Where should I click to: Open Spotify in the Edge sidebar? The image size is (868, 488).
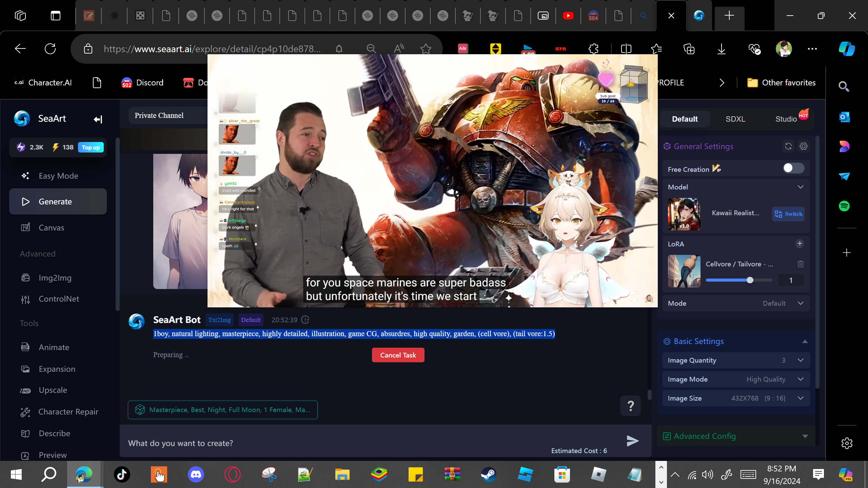(844, 206)
